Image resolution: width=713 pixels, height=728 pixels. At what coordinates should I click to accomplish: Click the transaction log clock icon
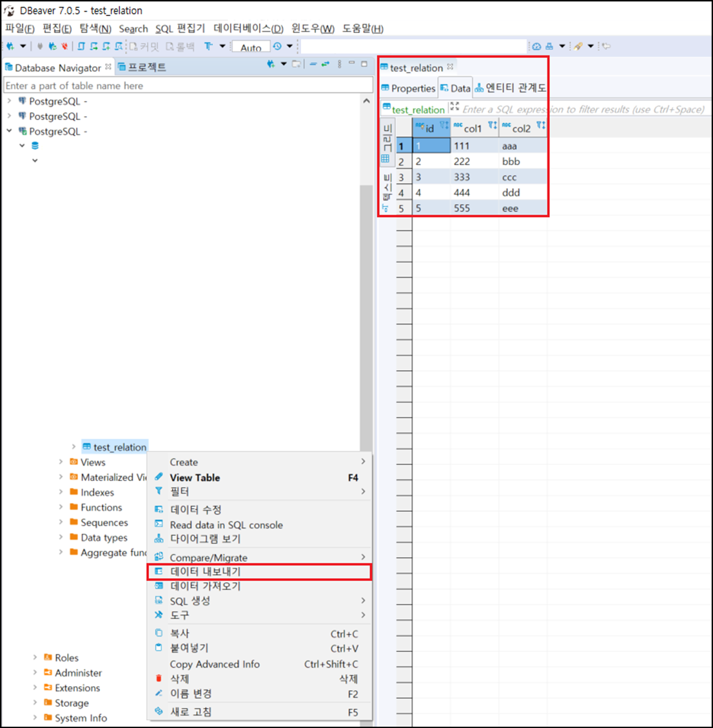(277, 46)
